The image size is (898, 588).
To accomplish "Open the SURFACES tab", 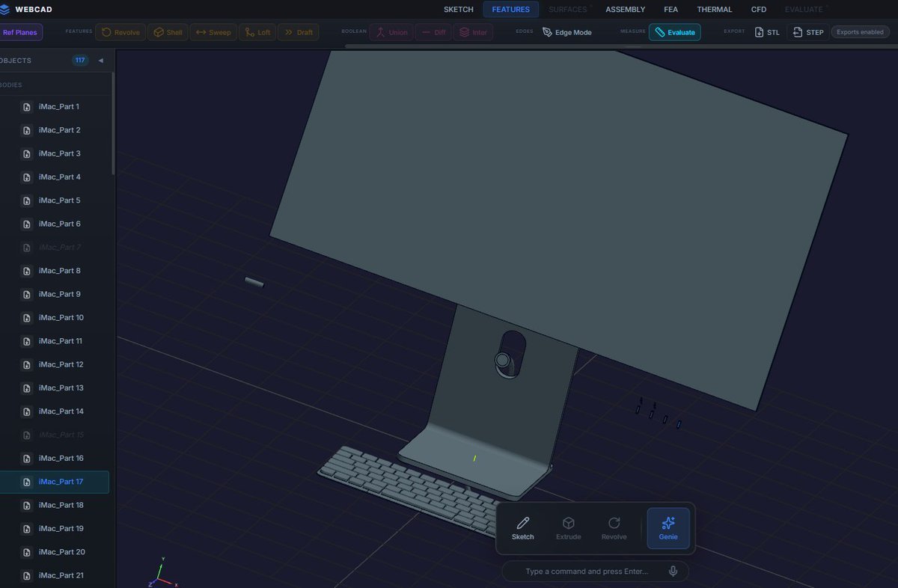I will point(568,10).
